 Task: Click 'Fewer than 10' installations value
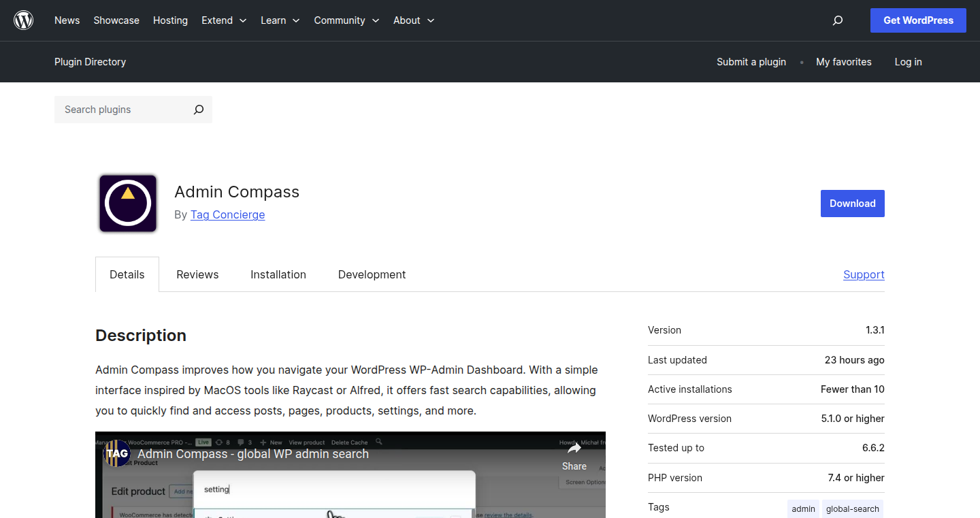pos(853,389)
